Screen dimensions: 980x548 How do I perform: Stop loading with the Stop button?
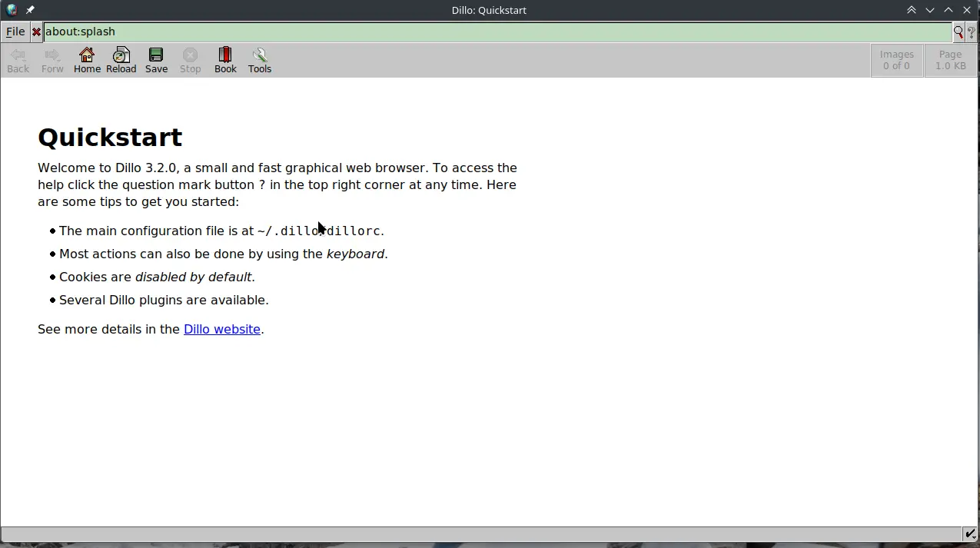(191, 61)
